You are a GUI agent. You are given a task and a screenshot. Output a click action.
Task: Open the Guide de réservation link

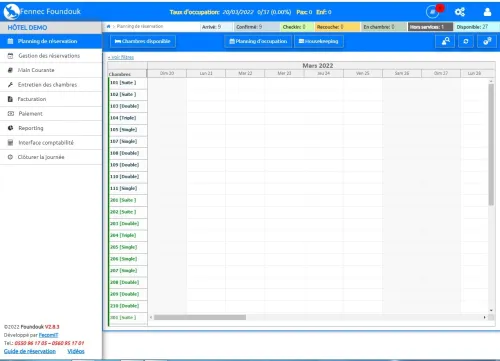(30, 351)
